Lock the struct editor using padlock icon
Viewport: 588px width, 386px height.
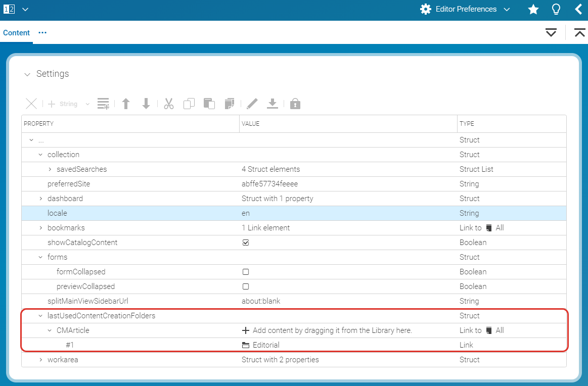click(295, 103)
